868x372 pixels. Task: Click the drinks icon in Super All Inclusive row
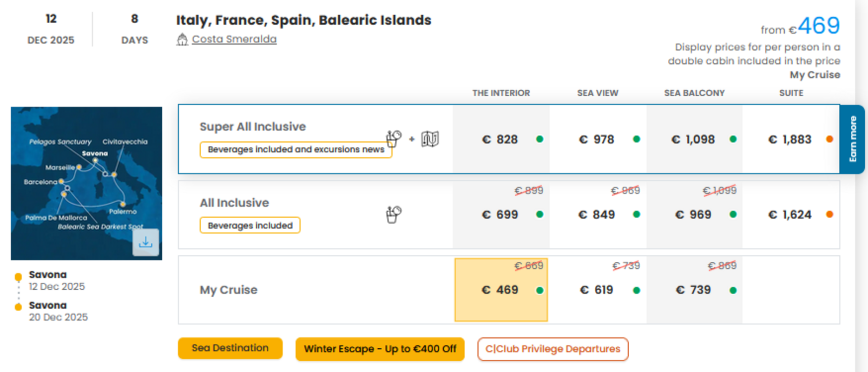(x=394, y=139)
